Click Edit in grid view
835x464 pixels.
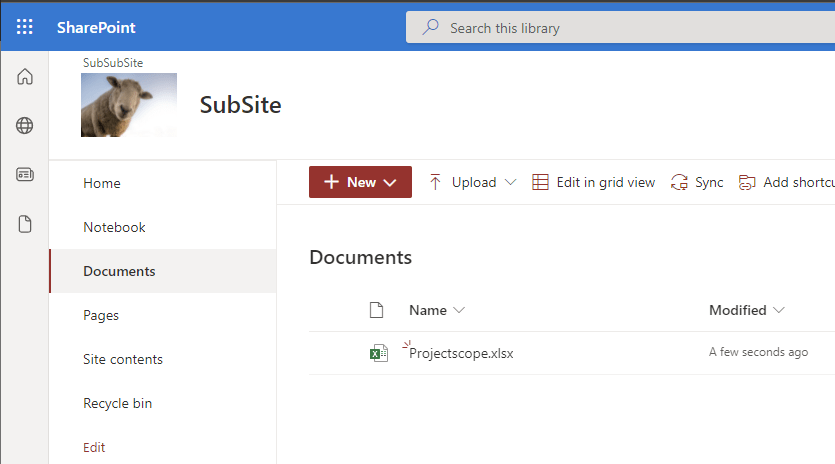coord(593,182)
